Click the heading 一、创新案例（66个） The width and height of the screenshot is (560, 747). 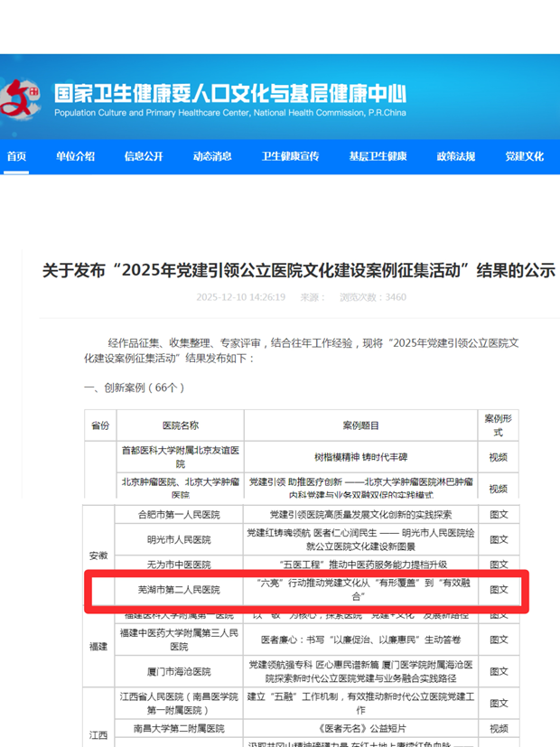[135, 388]
